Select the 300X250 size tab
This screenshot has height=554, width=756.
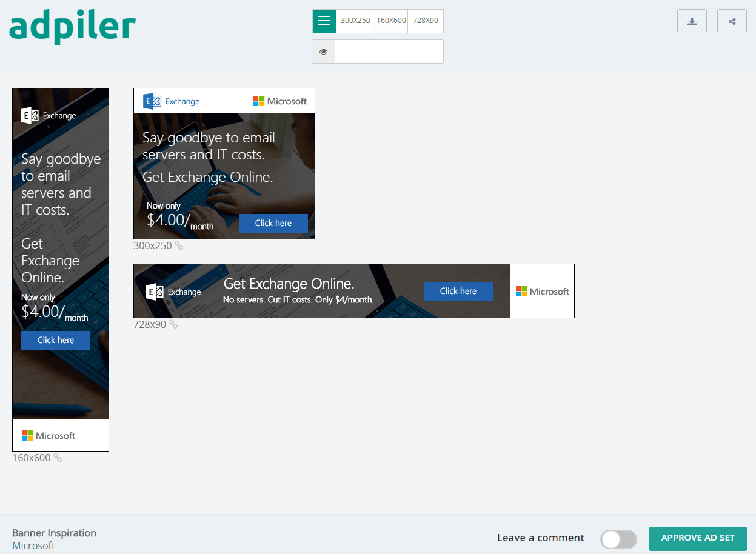(x=355, y=21)
